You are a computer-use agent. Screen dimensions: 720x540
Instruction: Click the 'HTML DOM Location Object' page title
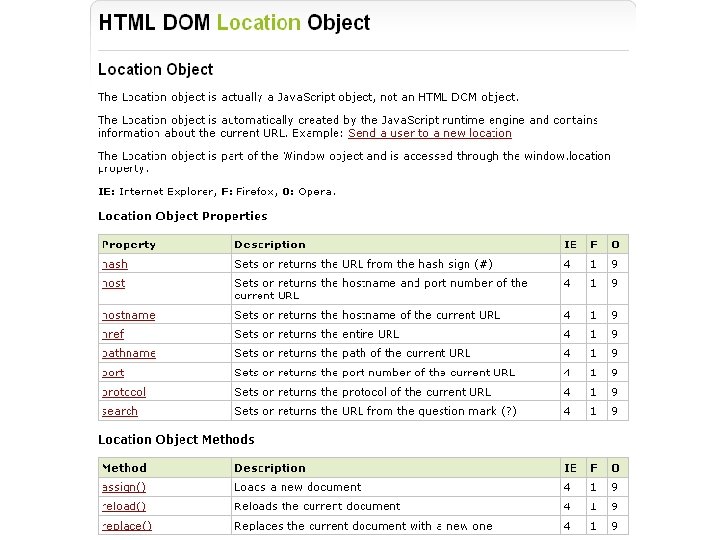(x=234, y=23)
